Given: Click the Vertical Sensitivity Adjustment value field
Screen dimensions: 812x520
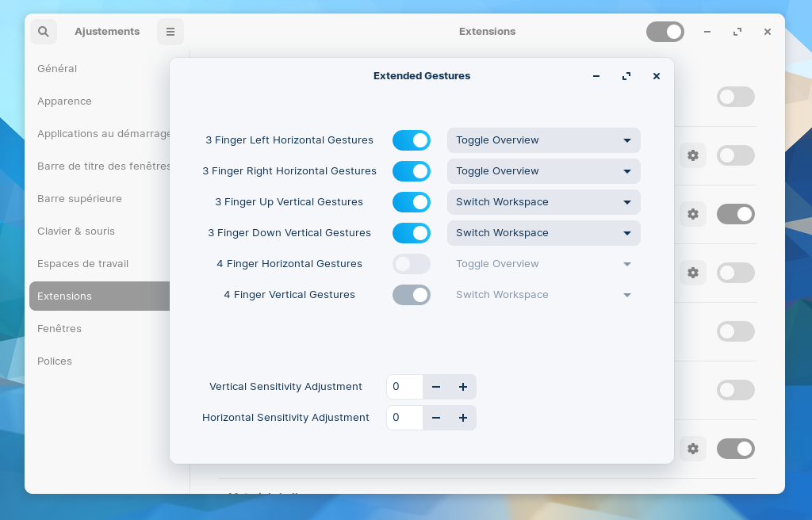Looking at the screenshot, I should pyautogui.click(x=404, y=387).
